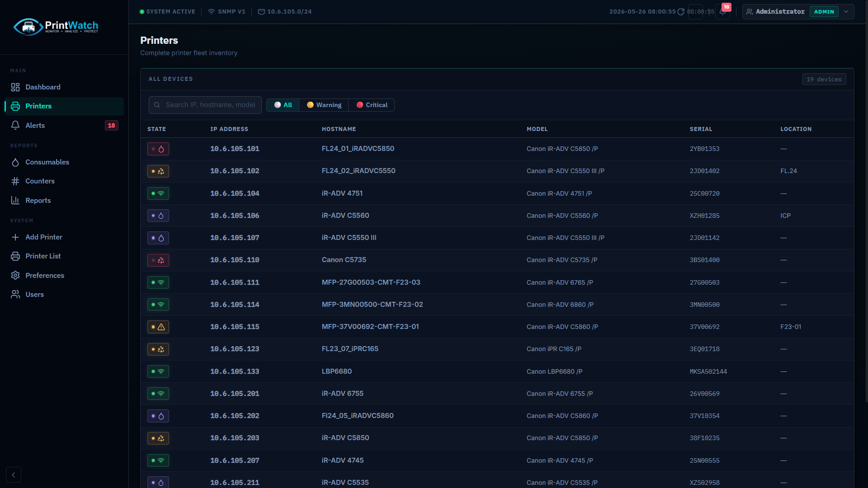Collapse the sidebar with the arrow button

coord(14,474)
